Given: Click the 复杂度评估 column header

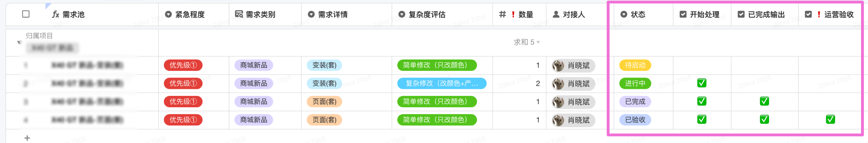Looking at the screenshot, I should (x=427, y=14).
